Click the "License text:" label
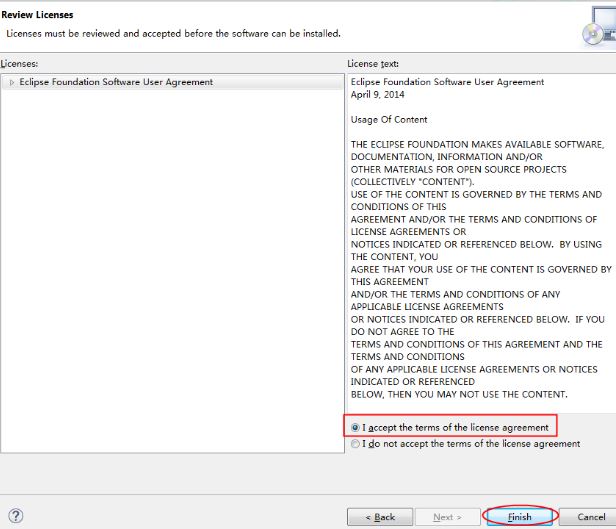Screen dimensions: 616x529 coord(373,64)
